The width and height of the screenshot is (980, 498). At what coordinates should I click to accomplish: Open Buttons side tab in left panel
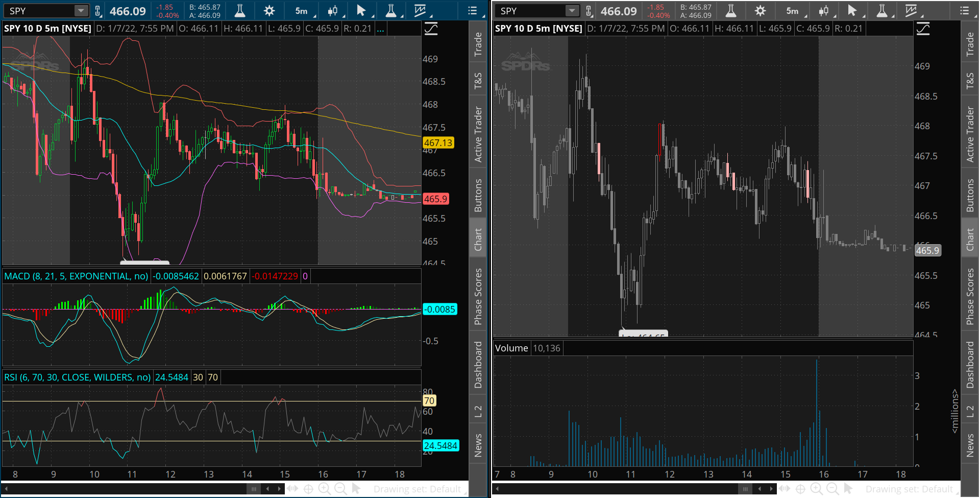coord(478,195)
